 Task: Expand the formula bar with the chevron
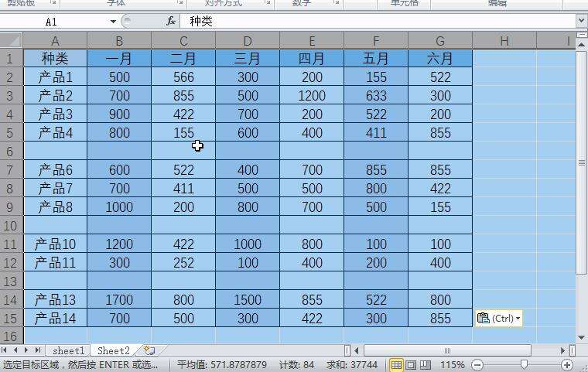point(581,21)
